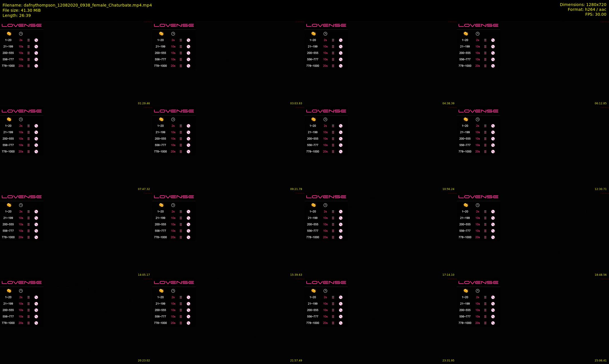Click the 25:06.41 timestamp marker
The image size is (609, 364).
point(600,361)
